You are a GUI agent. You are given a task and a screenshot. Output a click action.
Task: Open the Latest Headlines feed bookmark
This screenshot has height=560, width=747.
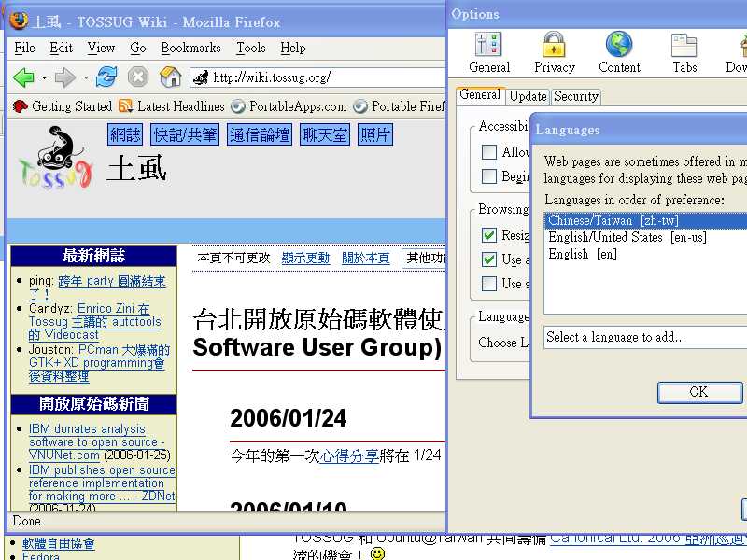172,106
